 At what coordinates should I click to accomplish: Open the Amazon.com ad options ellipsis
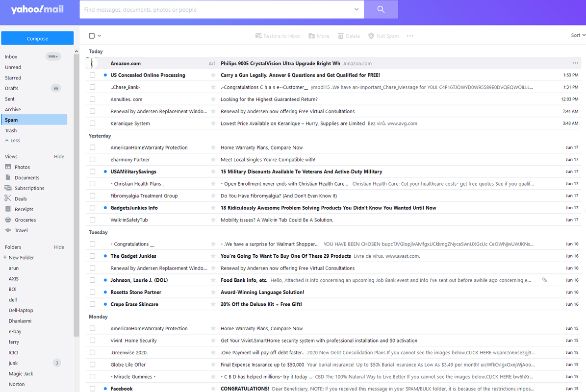point(575,63)
